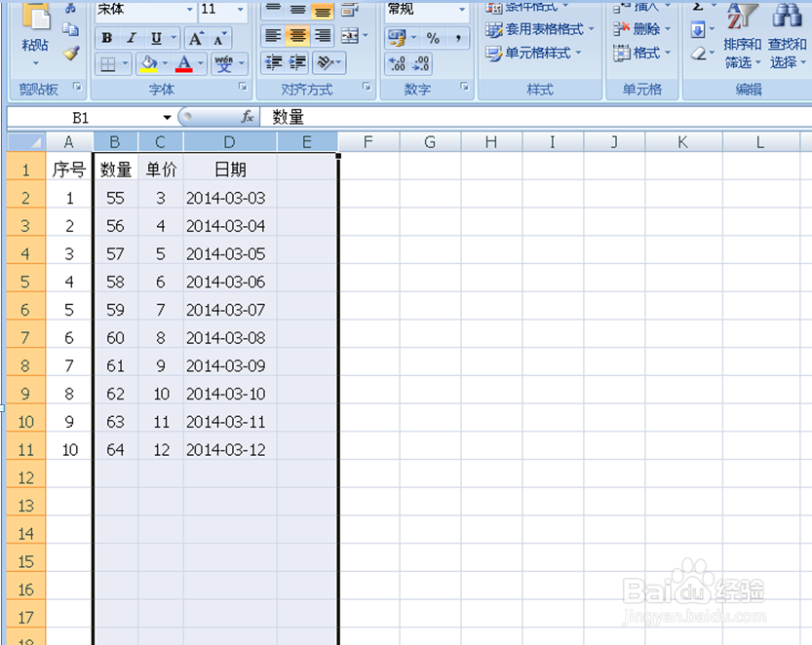Click the Delete (删除) cells button
This screenshot has height=645, width=812.
pyautogui.click(x=641, y=29)
